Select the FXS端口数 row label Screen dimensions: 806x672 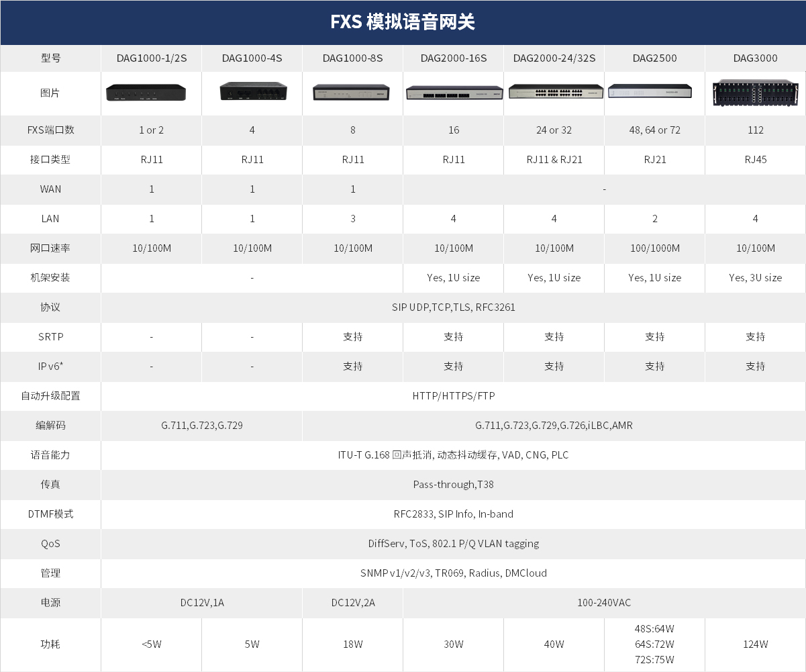pos(50,130)
